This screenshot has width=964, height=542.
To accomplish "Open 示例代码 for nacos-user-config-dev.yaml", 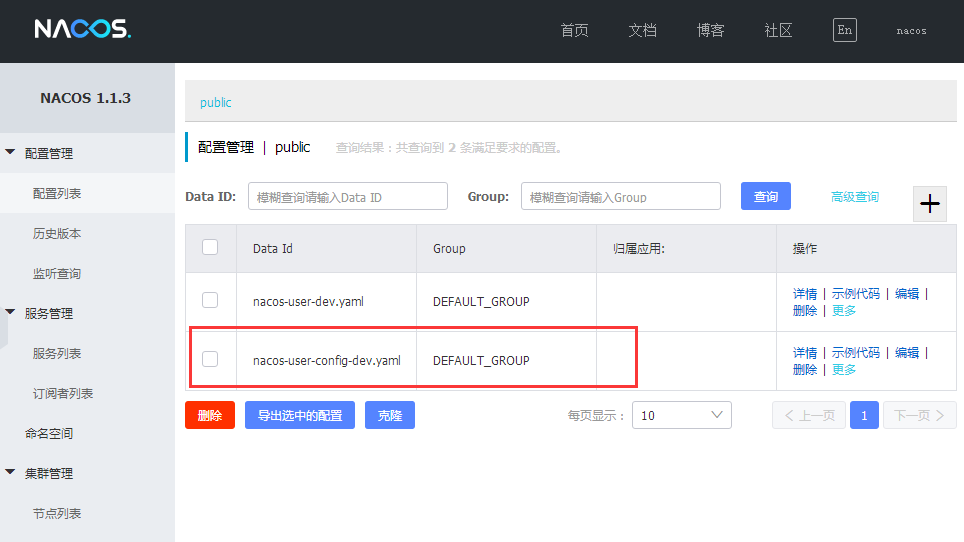I will [x=856, y=353].
